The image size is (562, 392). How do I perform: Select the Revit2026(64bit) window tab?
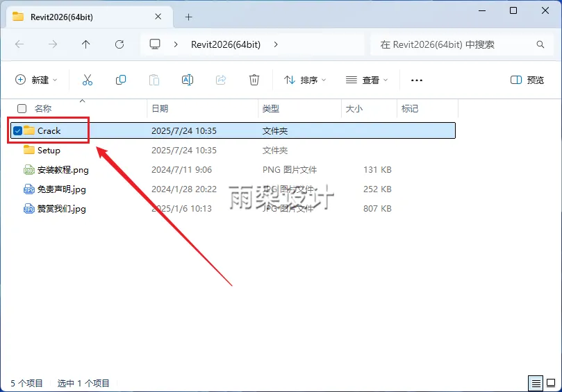(90, 17)
